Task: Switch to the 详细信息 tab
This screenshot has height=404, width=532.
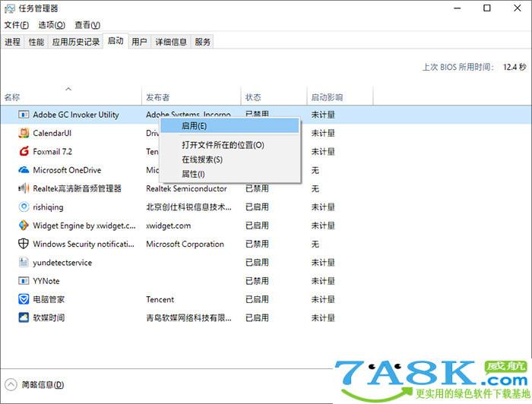Action: click(x=171, y=42)
